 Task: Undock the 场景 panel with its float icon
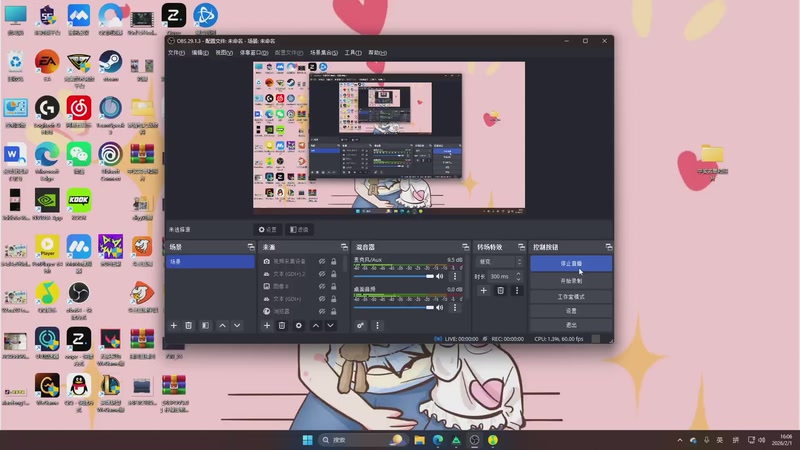pyautogui.click(x=251, y=247)
